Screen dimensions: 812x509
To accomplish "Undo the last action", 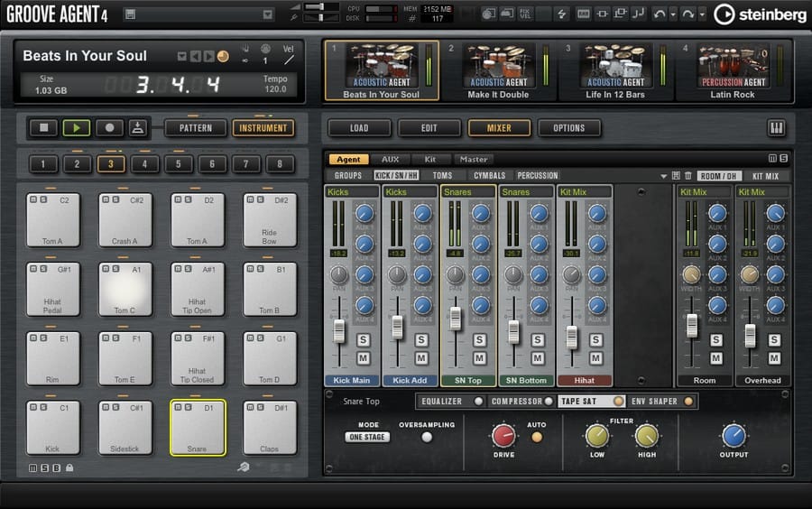I will [660, 14].
